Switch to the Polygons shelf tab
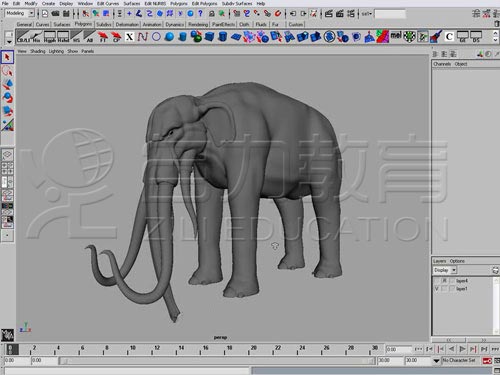This screenshot has width=500, height=375. (83, 24)
